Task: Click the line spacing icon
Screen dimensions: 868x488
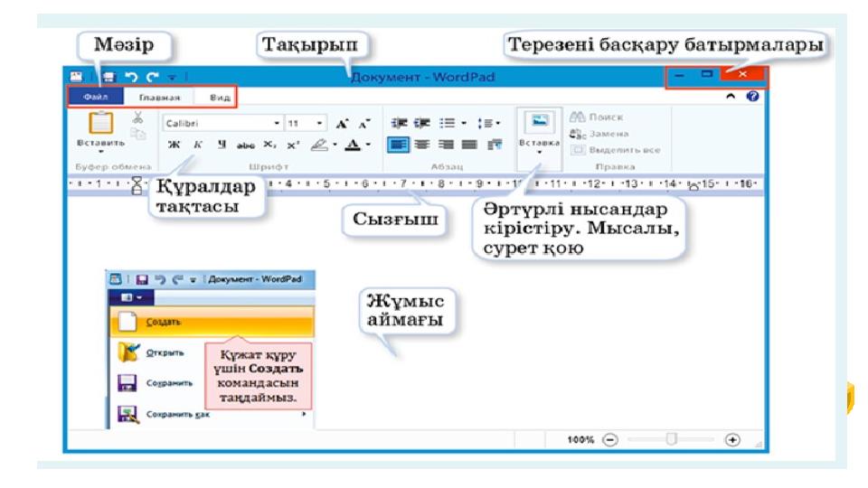Action: click(x=486, y=123)
